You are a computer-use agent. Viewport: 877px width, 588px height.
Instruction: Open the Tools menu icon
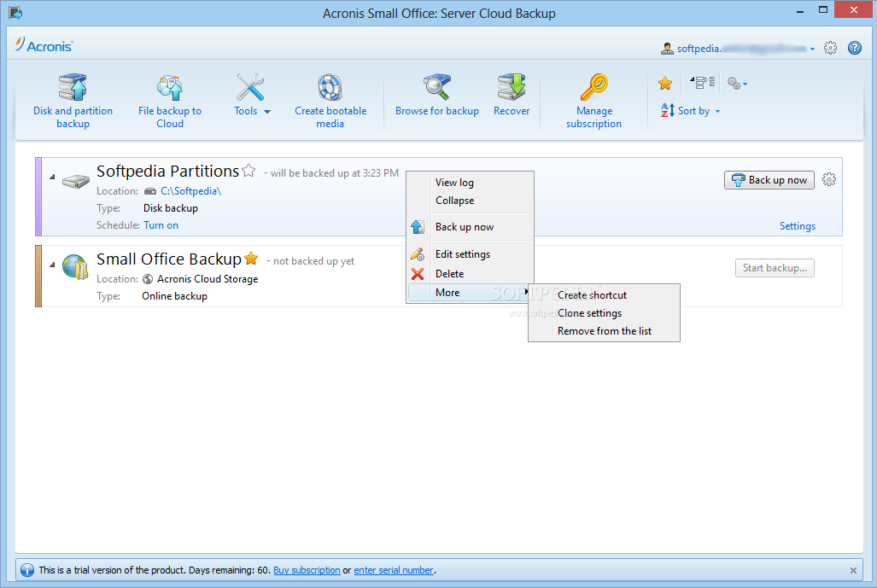click(x=249, y=87)
